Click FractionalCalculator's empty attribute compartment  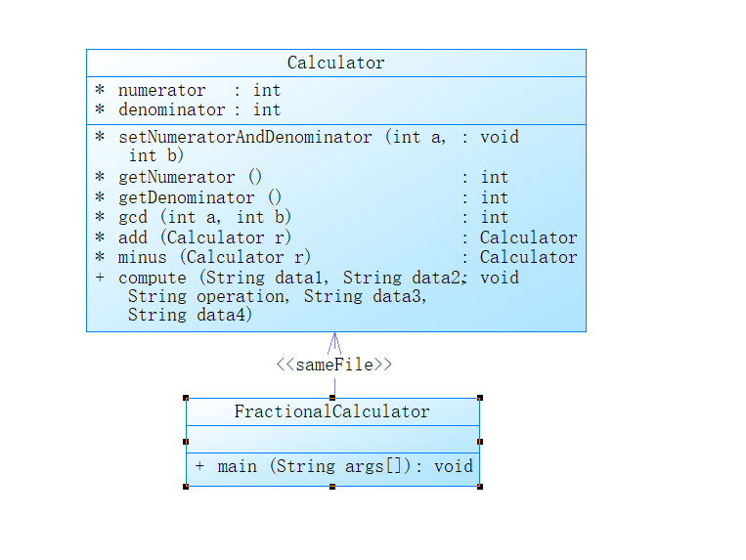[x=332, y=438]
